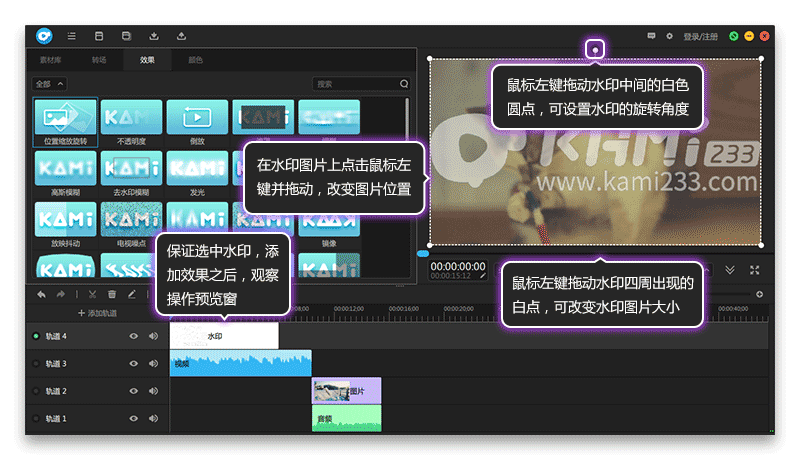
Task: Expand the double-chevron down arrow under preview
Action: click(730, 270)
